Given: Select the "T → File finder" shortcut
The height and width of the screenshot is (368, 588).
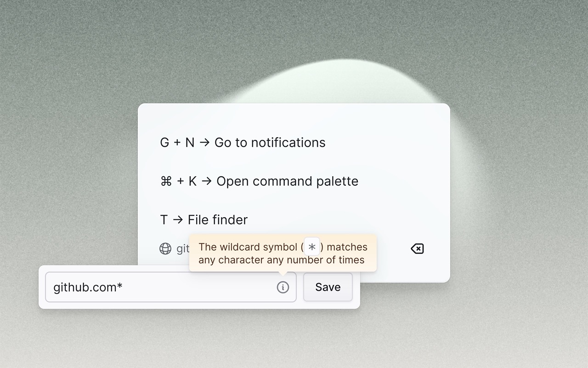Looking at the screenshot, I should coord(204,220).
